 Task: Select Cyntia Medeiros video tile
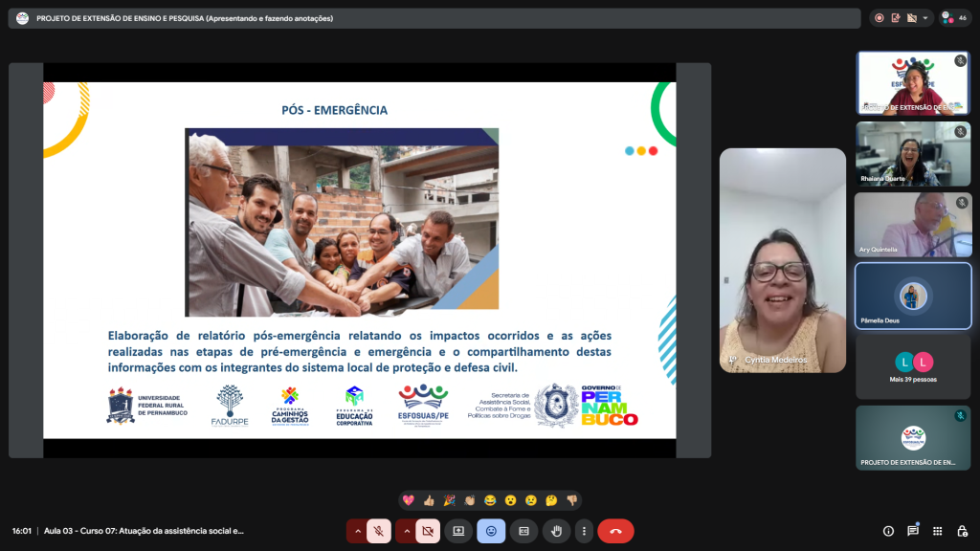(x=782, y=260)
